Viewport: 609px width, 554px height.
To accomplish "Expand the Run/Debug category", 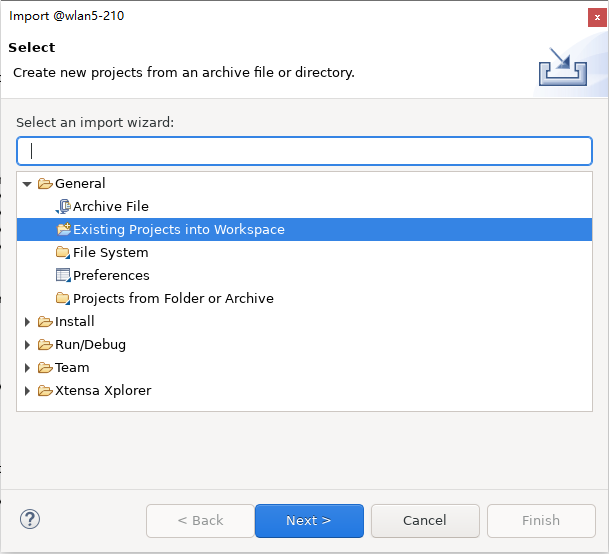I will coord(28,345).
